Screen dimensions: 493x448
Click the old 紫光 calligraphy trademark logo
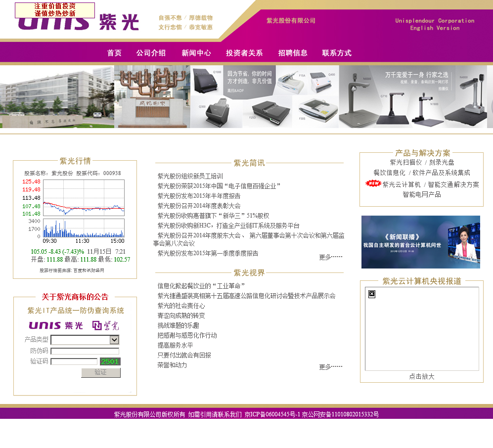pyautogui.click(x=106, y=325)
